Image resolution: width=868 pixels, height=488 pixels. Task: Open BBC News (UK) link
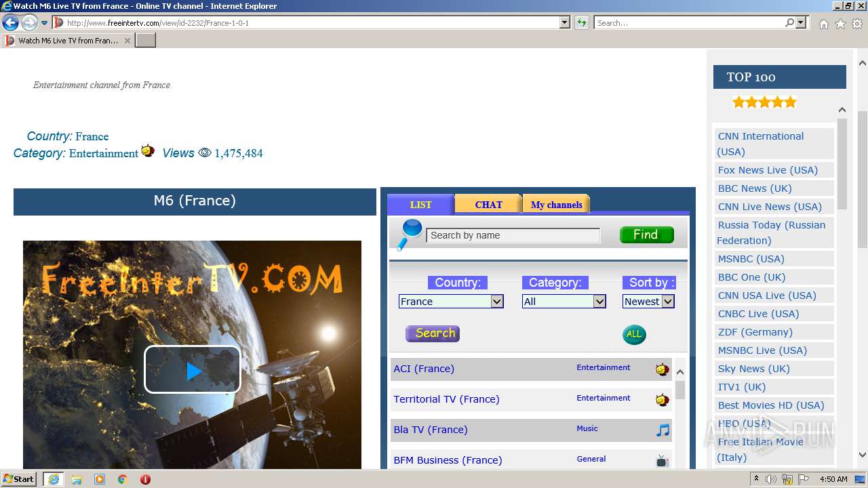click(x=755, y=188)
